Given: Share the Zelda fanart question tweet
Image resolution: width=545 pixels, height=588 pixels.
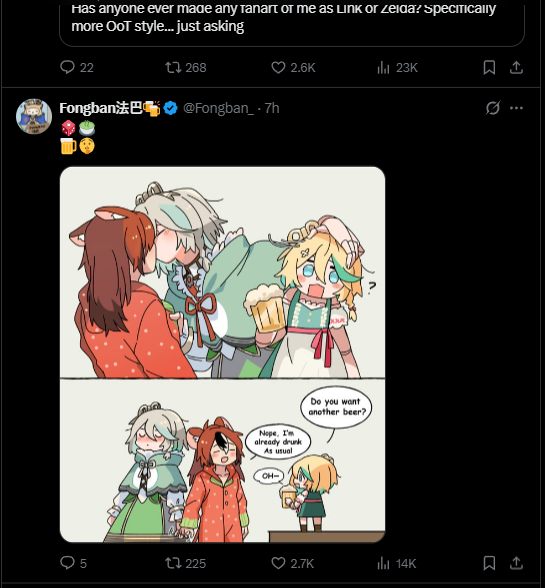Looking at the screenshot, I should (516, 68).
